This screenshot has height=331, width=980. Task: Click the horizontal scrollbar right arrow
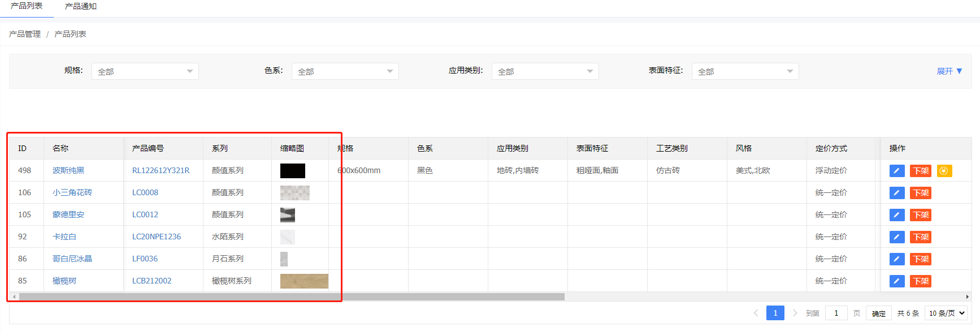point(967,296)
